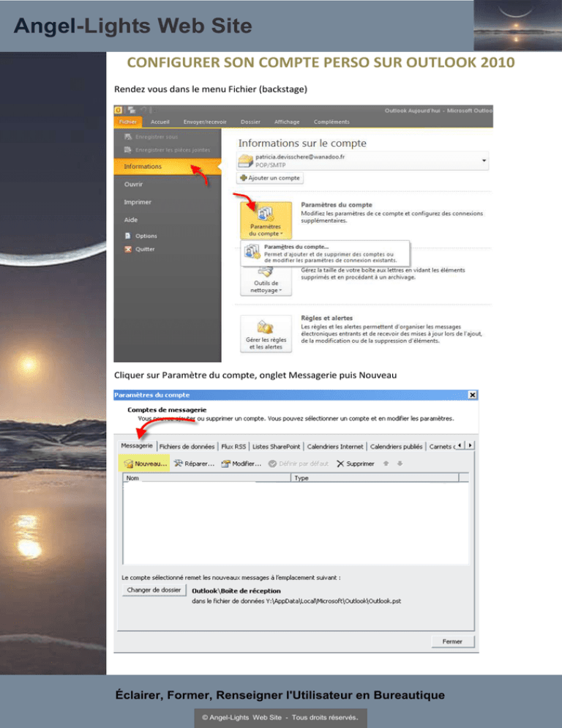Image resolution: width=562 pixels, height=728 pixels.
Task: Switch to Fichiers de données tab
Action: click(x=187, y=447)
